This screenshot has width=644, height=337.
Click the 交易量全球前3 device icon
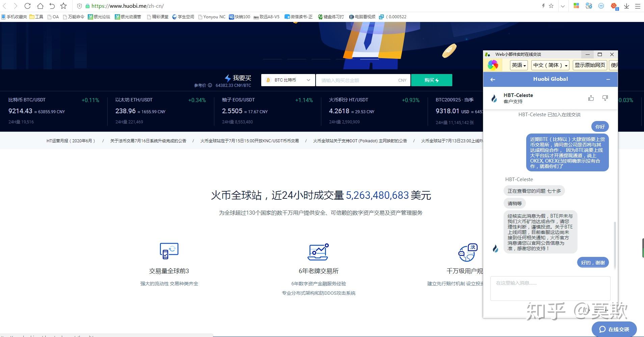click(169, 251)
